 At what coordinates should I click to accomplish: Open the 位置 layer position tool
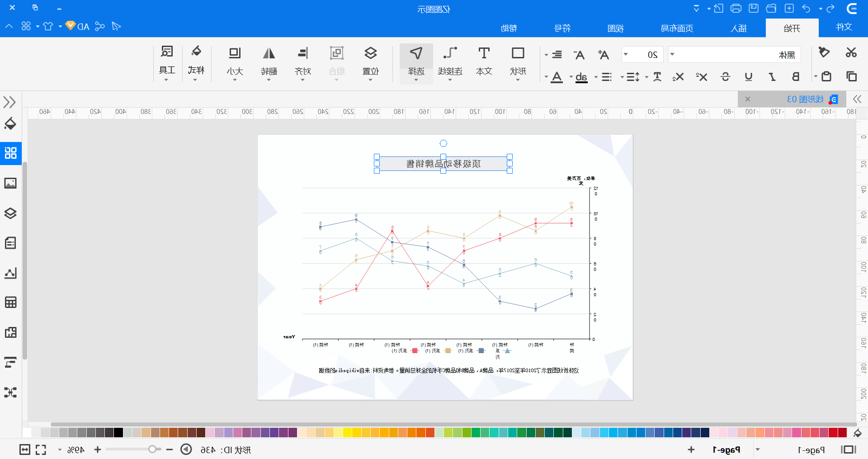click(x=370, y=62)
